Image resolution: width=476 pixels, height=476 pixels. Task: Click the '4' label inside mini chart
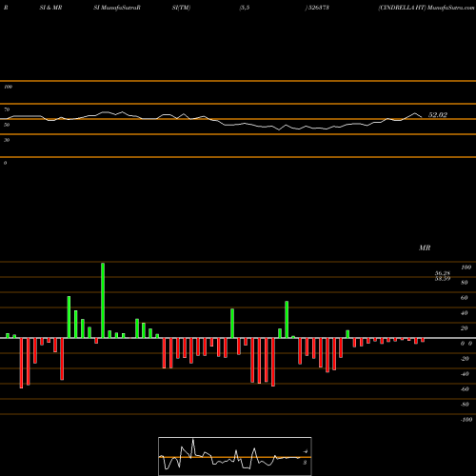click(x=306, y=451)
